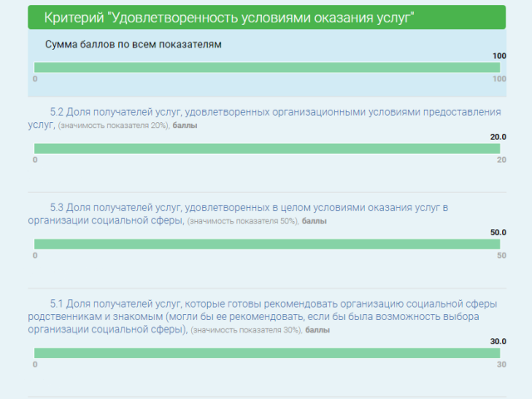Click the "значимость показателя 20%" note

coord(114,126)
